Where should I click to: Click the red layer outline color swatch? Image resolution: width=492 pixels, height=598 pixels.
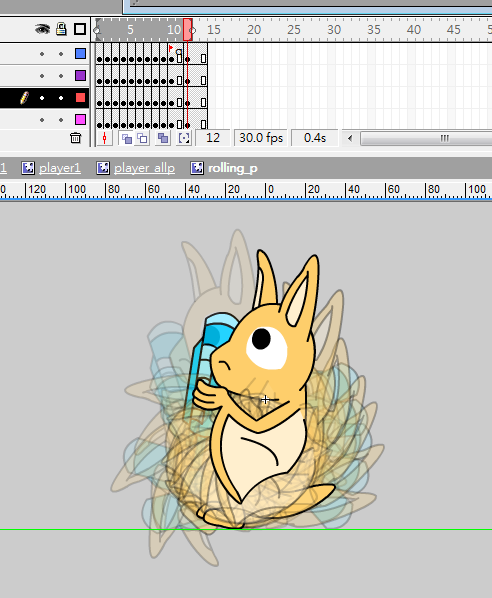(x=80, y=98)
